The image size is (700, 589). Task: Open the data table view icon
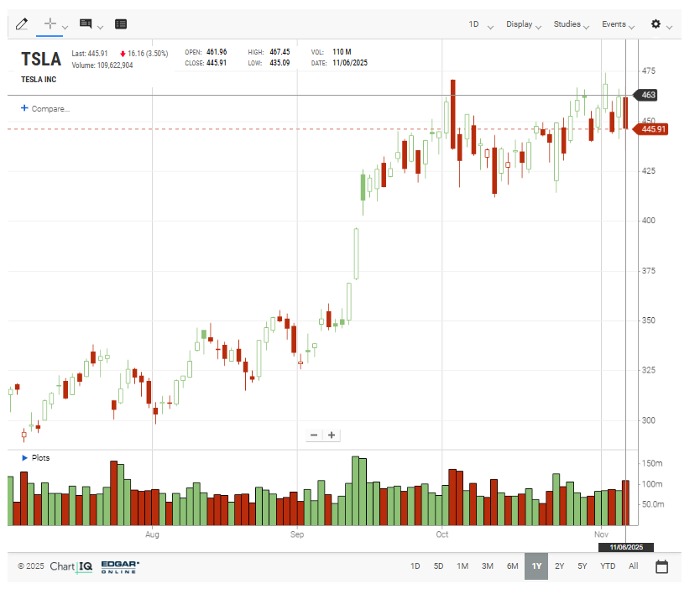[121, 24]
